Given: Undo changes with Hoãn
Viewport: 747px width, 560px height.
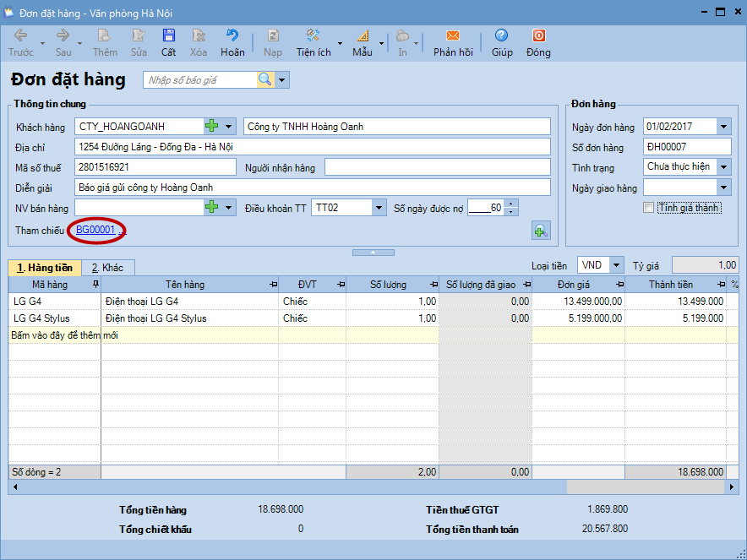Looking at the screenshot, I should [x=232, y=43].
